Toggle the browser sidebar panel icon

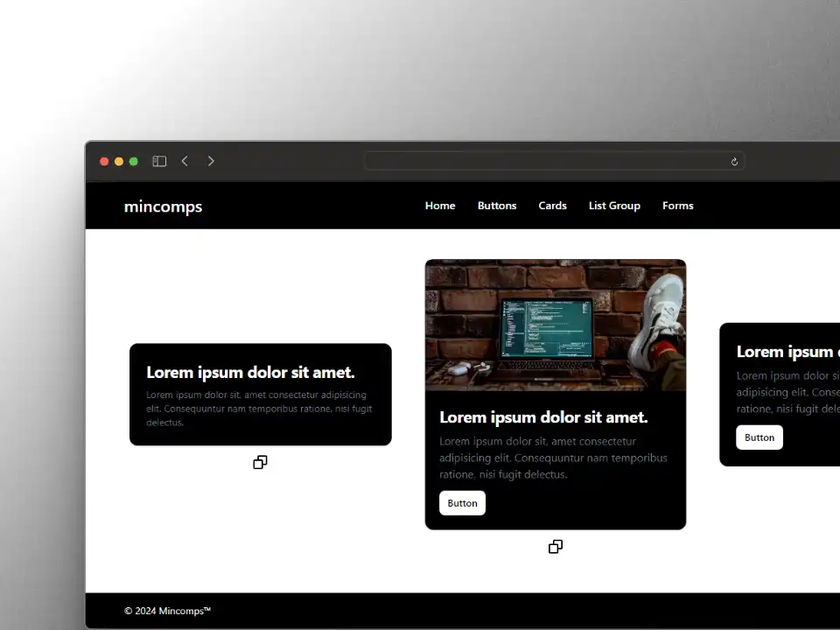159,161
